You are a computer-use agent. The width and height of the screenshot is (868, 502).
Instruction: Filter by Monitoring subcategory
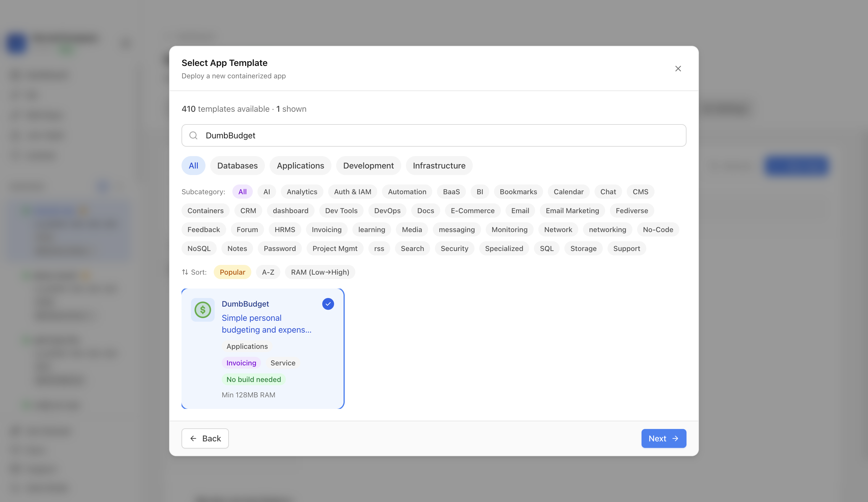click(x=509, y=229)
